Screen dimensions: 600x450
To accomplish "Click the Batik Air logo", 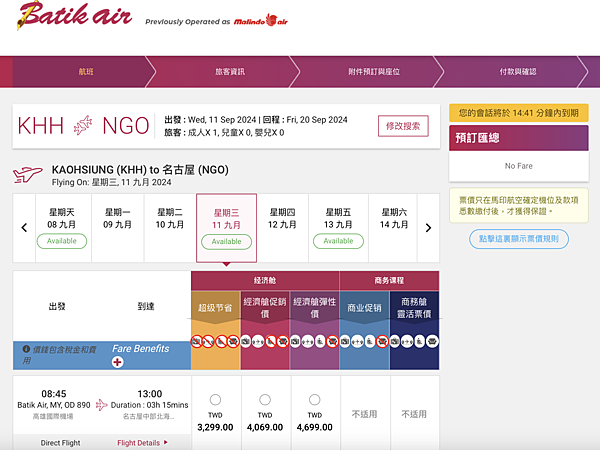I will click(x=75, y=15).
